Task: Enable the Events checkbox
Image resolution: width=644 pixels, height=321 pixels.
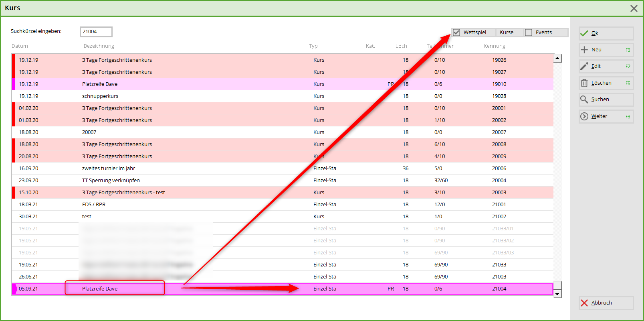Action: pos(529,33)
